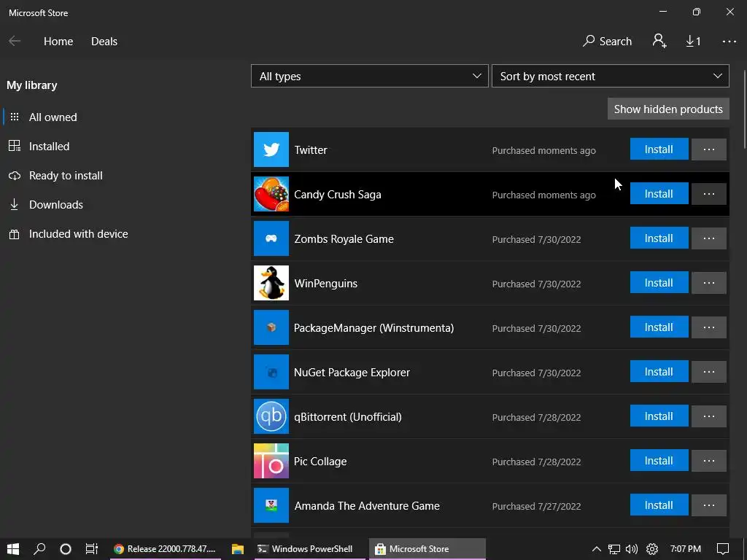Open the Cortana circle icon
This screenshot has width=747, height=560.
coord(66,549)
